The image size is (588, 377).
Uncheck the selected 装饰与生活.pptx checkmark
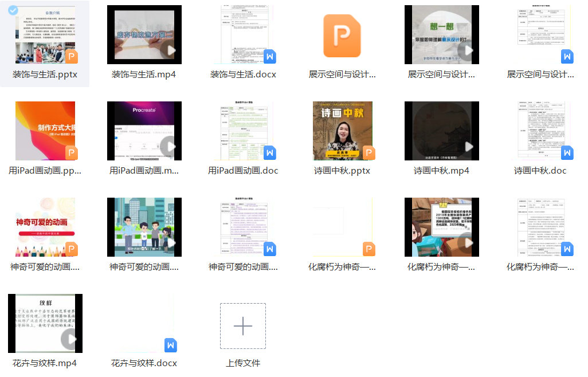(x=14, y=11)
